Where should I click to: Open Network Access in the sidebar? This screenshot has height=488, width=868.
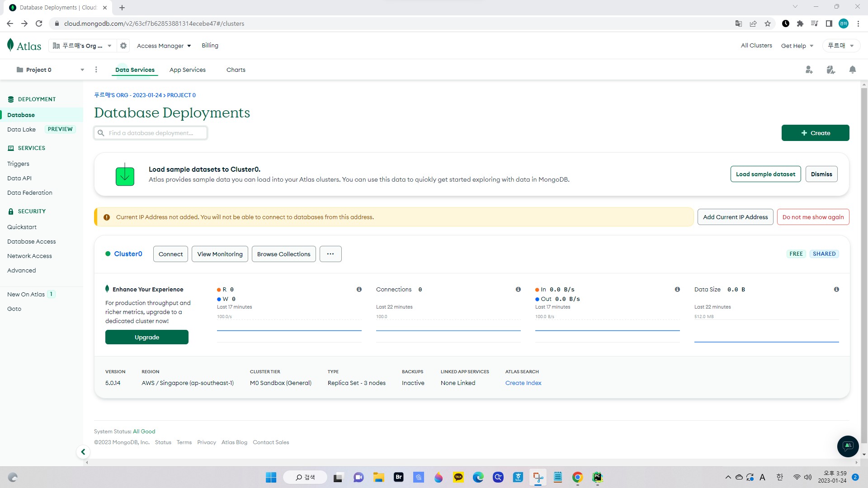click(29, 256)
